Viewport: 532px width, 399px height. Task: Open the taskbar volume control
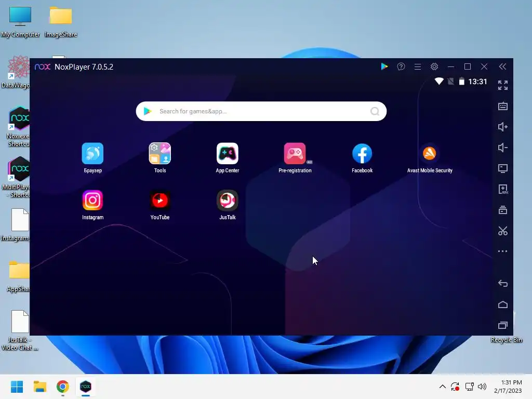coord(482,387)
